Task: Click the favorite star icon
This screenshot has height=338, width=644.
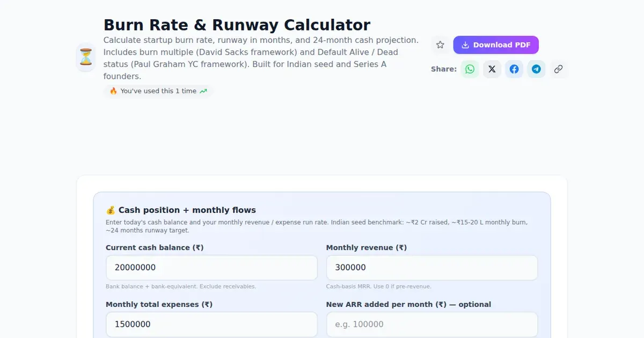Action: point(440,45)
